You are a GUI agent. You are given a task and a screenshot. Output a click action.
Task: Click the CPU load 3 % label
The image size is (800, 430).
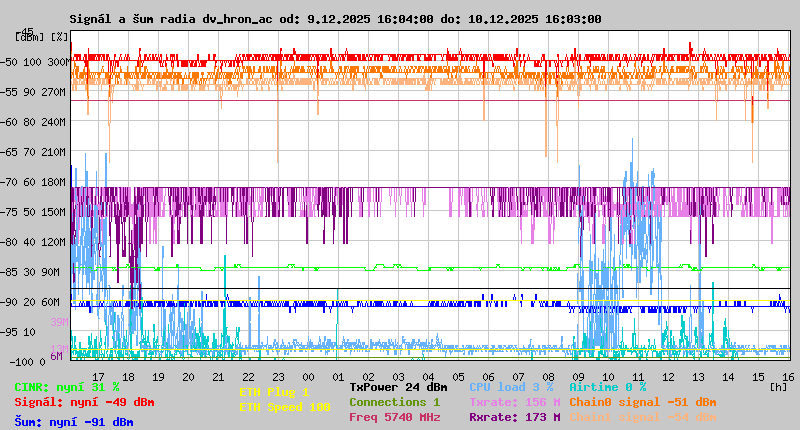point(511,386)
